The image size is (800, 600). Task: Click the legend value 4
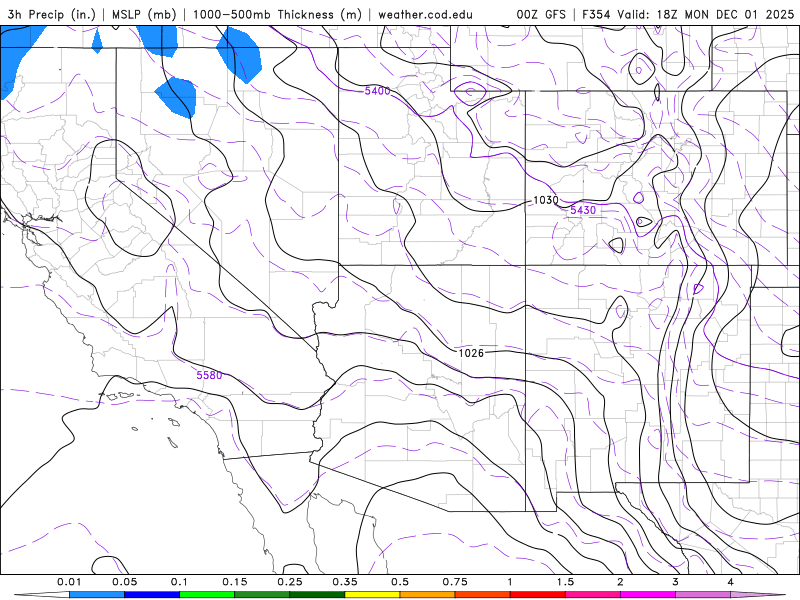pos(731,582)
